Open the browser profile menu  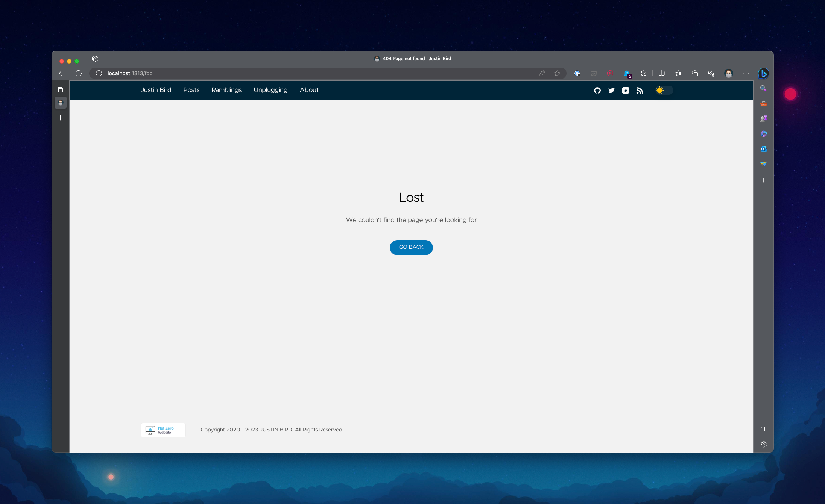click(x=729, y=73)
